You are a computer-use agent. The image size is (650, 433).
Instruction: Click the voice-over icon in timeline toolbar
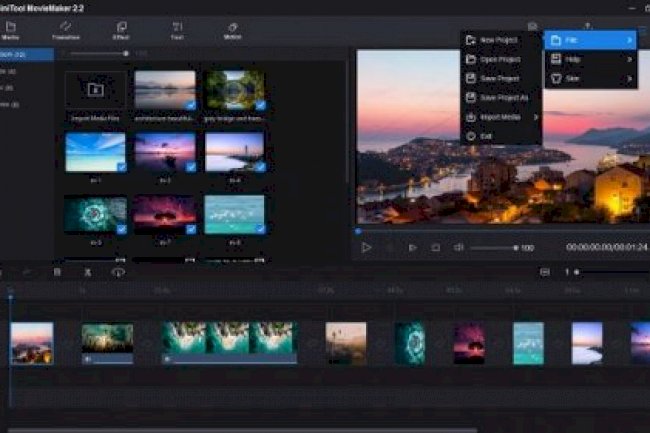pyautogui.click(x=118, y=272)
